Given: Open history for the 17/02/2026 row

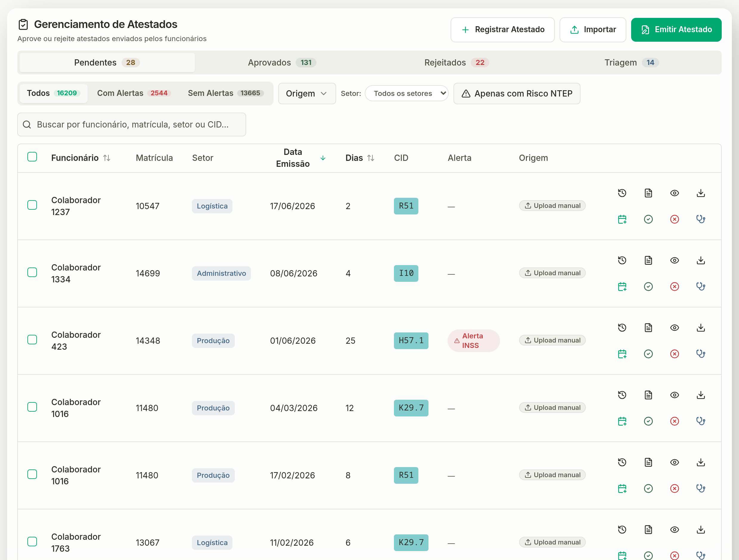Looking at the screenshot, I should (622, 463).
